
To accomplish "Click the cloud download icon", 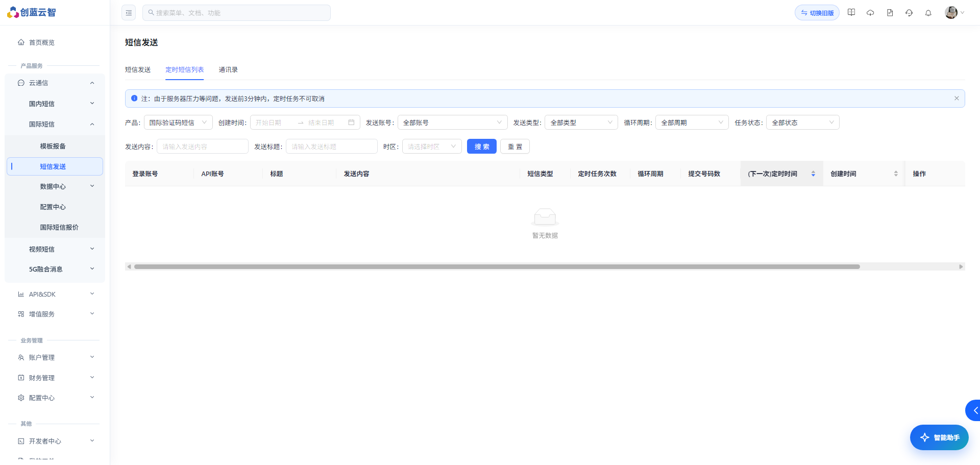I will tap(870, 13).
